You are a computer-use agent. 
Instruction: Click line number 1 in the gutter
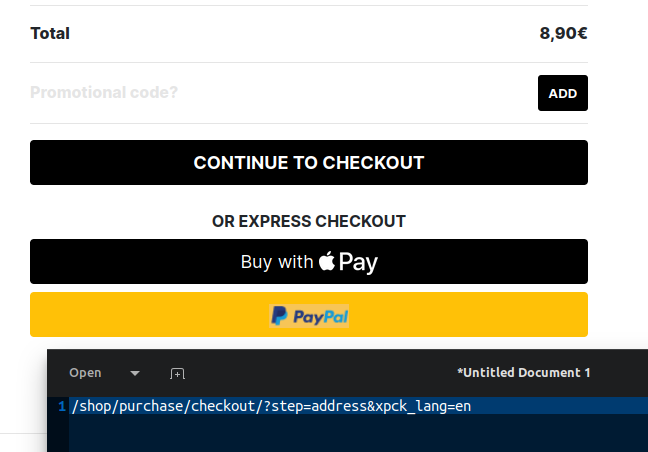tap(62, 406)
